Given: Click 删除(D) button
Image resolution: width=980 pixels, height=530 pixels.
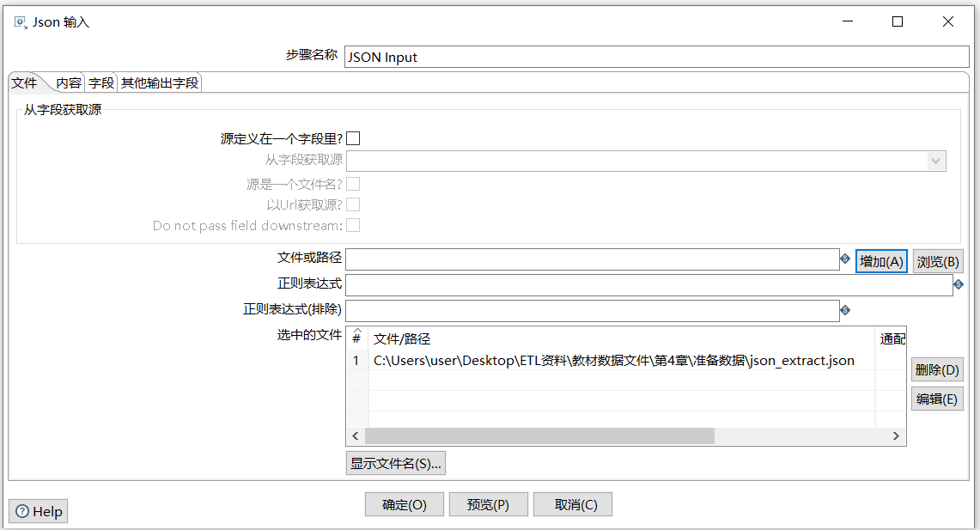Looking at the screenshot, I should pyautogui.click(x=937, y=369).
